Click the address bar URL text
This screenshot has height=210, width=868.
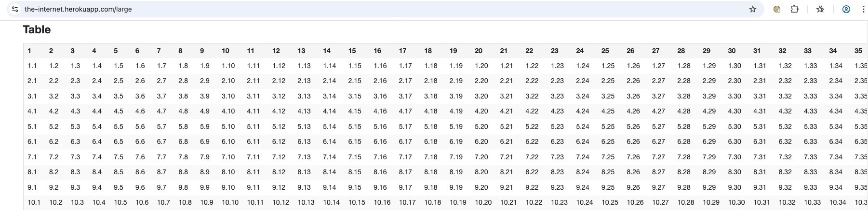coord(78,9)
